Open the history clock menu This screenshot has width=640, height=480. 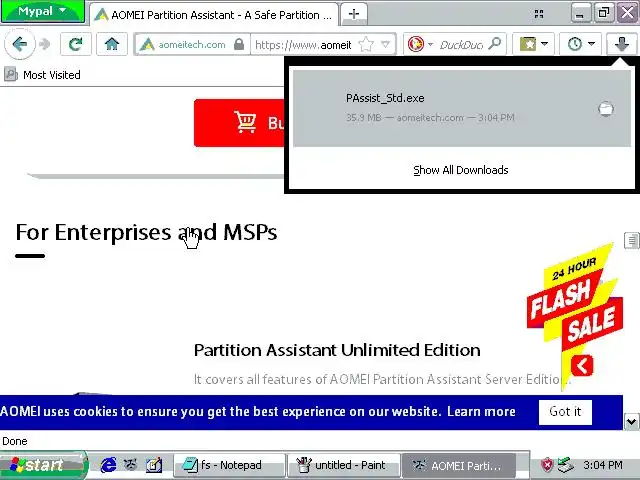coord(580,44)
